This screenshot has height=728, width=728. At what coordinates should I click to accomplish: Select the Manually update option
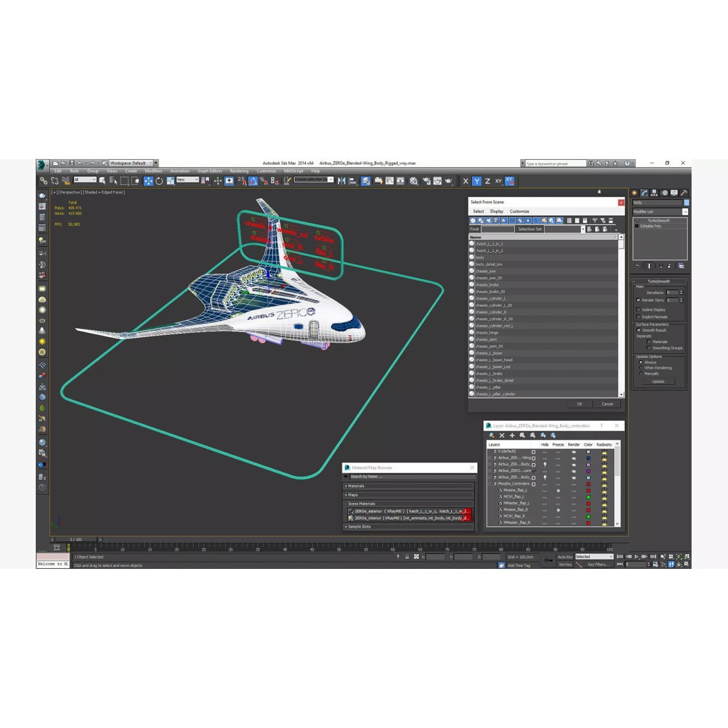tap(641, 373)
